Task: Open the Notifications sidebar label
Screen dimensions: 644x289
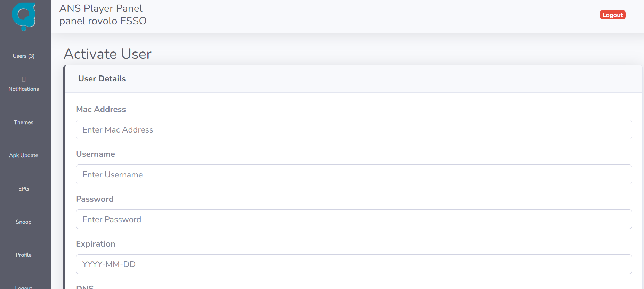Action: pos(24,89)
